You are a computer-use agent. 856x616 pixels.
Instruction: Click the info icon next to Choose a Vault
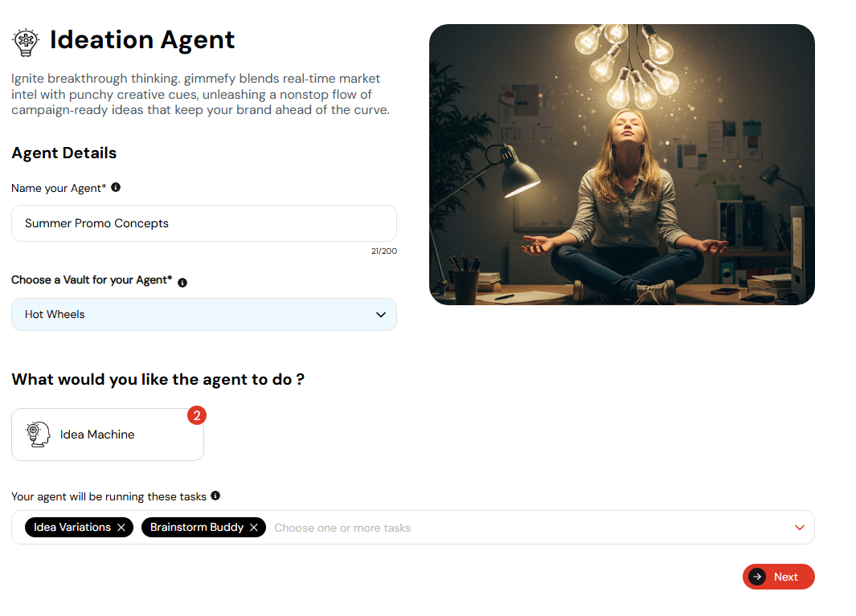pyautogui.click(x=182, y=282)
